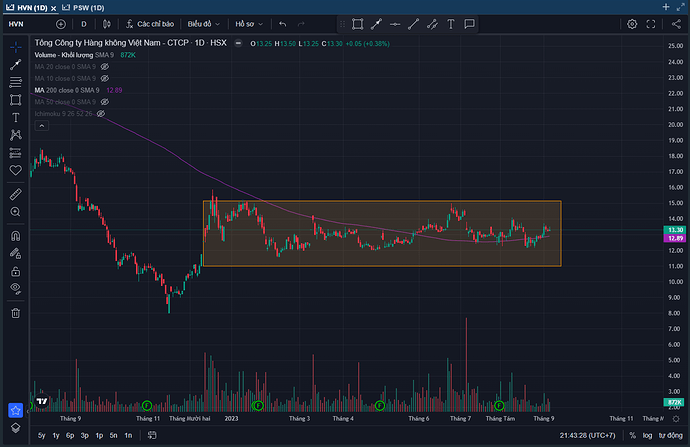Remove drawings with the trash icon
690x447 pixels.
click(x=16, y=313)
